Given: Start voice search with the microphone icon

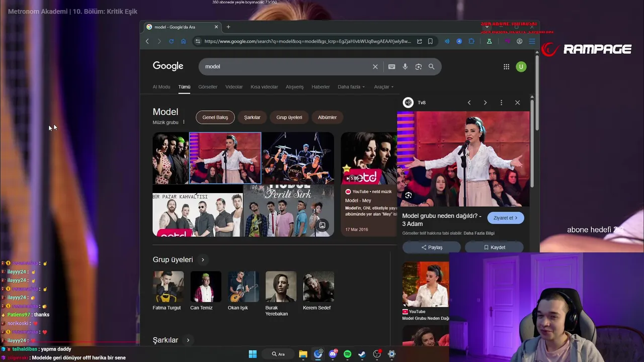Looking at the screenshot, I should point(405,66).
